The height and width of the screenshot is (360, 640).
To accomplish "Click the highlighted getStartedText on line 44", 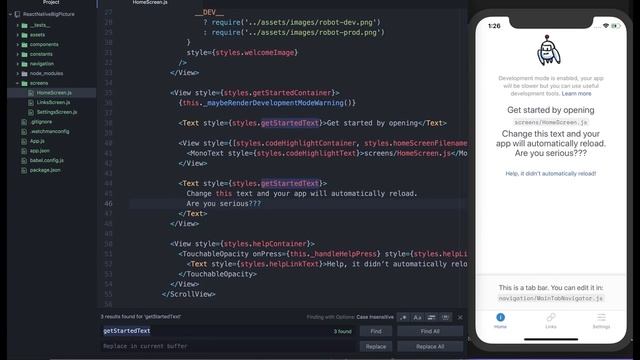I will 290,184.
